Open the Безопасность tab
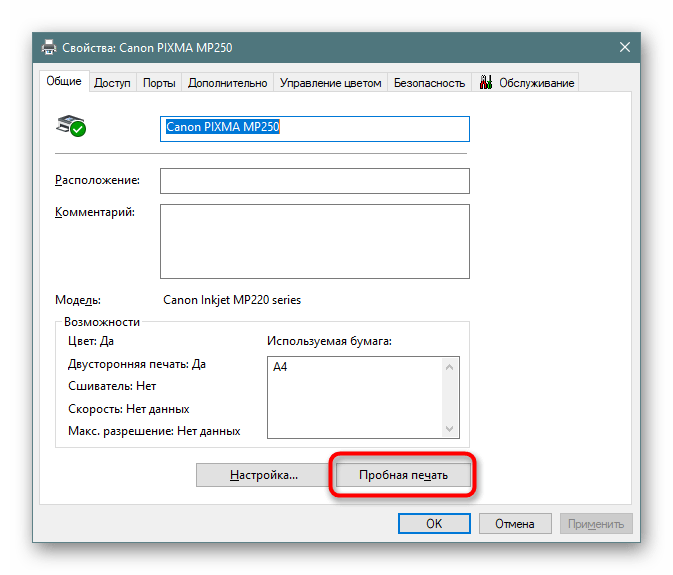Image resolution: width=673 pixels, height=575 pixels. 429,84
